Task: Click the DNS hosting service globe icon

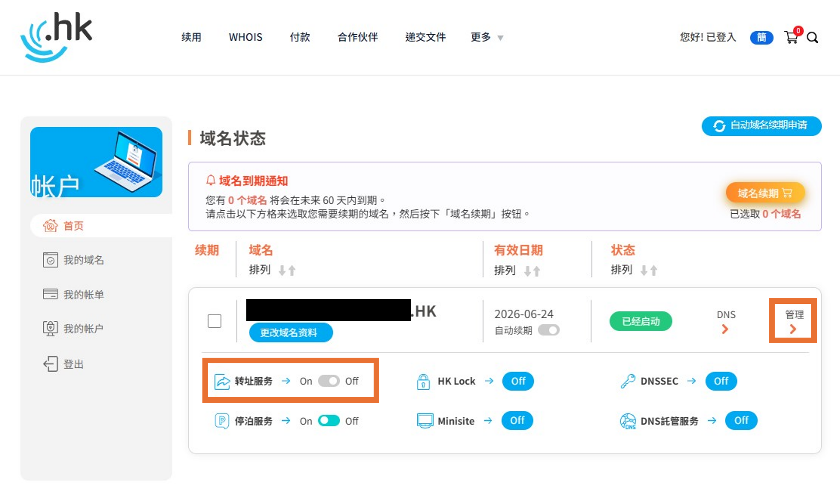Action: tap(627, 421)
